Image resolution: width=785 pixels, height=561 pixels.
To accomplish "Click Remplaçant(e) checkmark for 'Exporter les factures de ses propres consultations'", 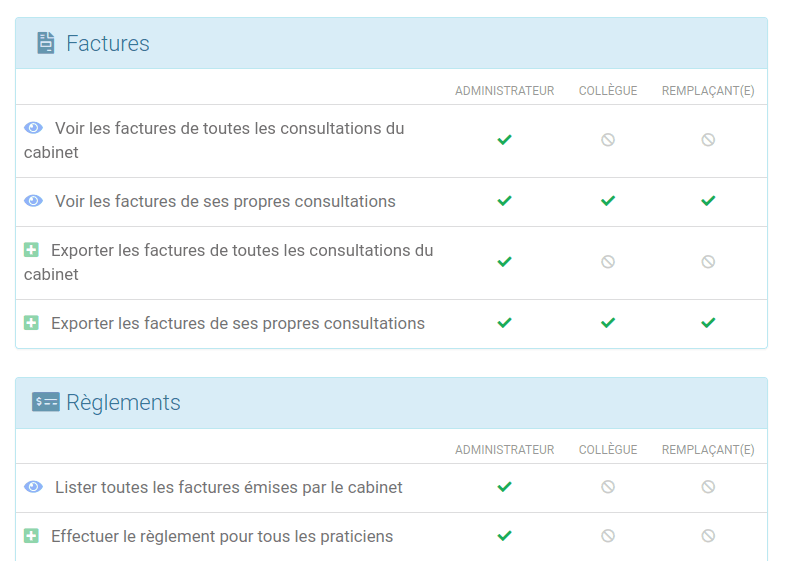I will 708,323.
